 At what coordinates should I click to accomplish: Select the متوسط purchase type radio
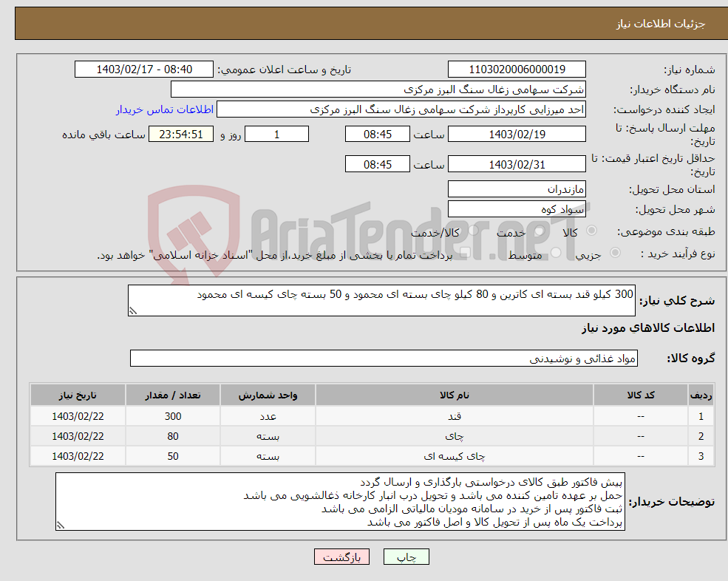point(555,253)
